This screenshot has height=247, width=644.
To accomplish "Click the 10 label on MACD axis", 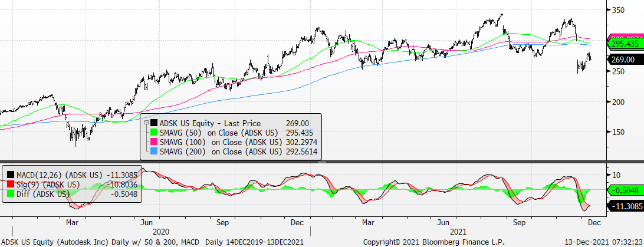I will (615, 175).
